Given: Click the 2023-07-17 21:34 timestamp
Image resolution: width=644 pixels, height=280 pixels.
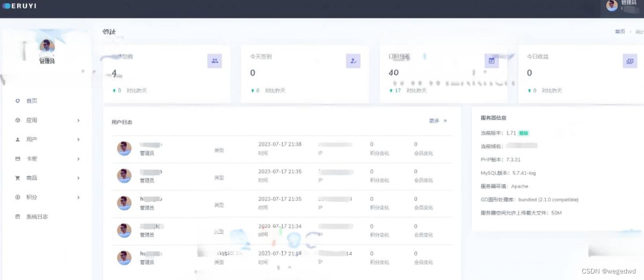Looking at the screenshot, I should (x=280, y=226).
